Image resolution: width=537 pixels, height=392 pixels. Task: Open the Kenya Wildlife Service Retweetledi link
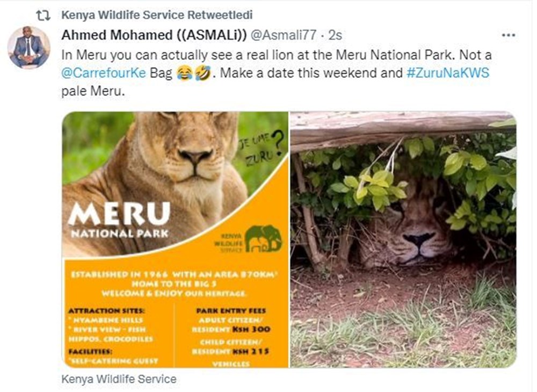[157, 14]
